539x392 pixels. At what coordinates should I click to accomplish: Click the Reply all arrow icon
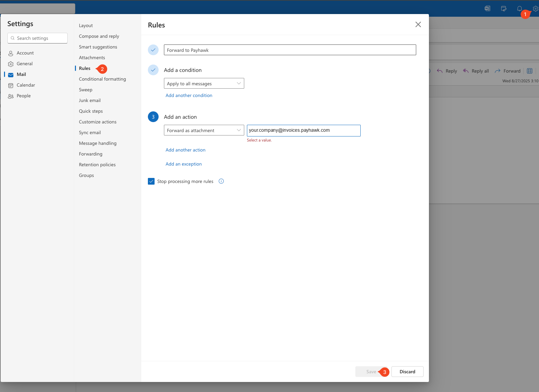point(466,71)
